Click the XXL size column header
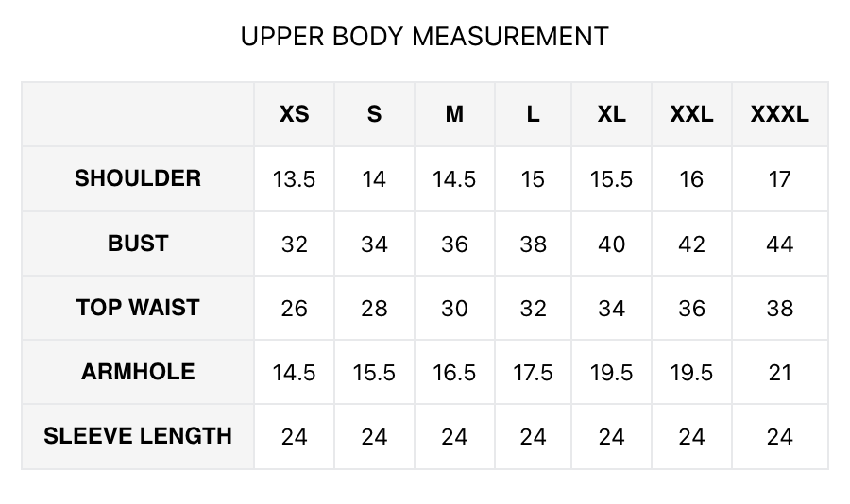Screen dimensions: 850x504 click(691, 114)
